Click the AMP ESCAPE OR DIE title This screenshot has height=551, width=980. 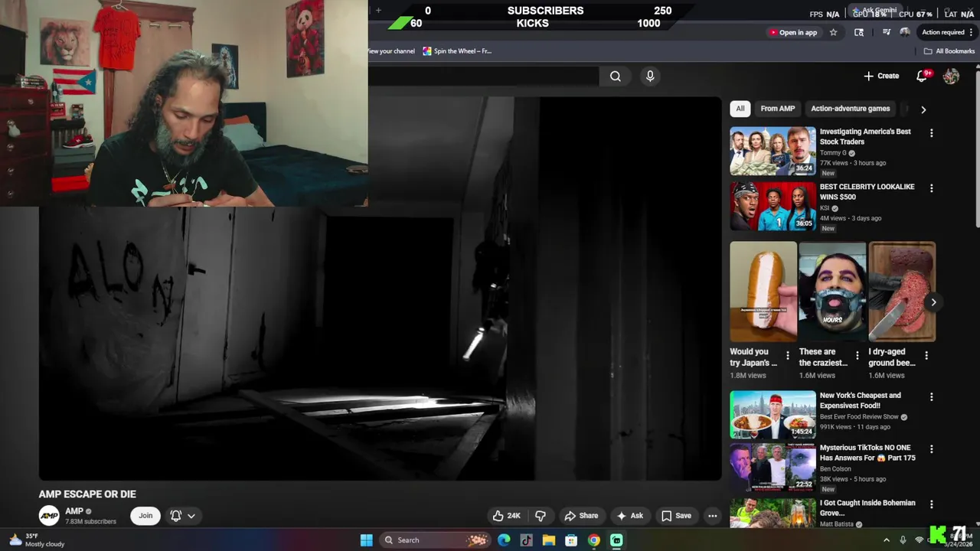point(87,494)
